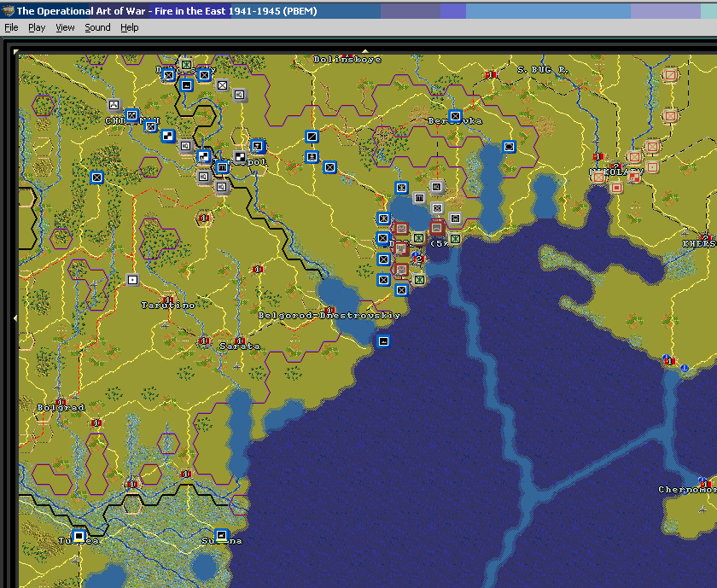Screen dimensions: 717x588
Task: Select the southernmost blue infantry unit near Odessa
Action: (401, 290)
